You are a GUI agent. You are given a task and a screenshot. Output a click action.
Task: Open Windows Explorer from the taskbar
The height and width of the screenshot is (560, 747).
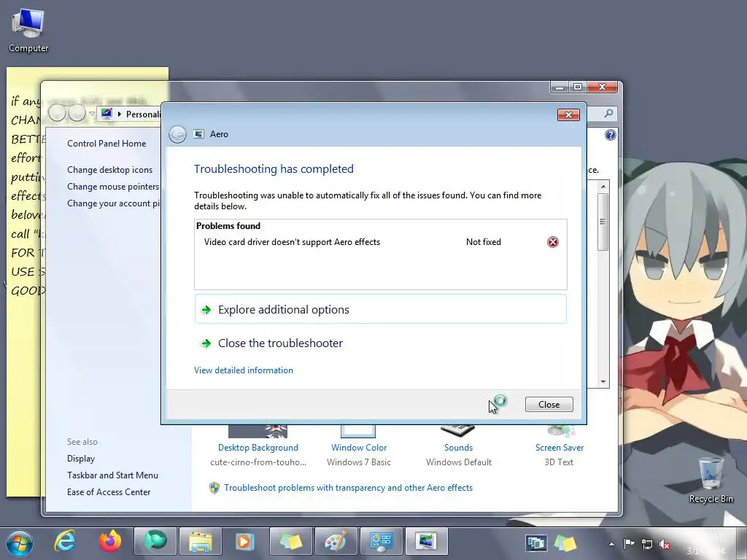[x=201, y=542]
